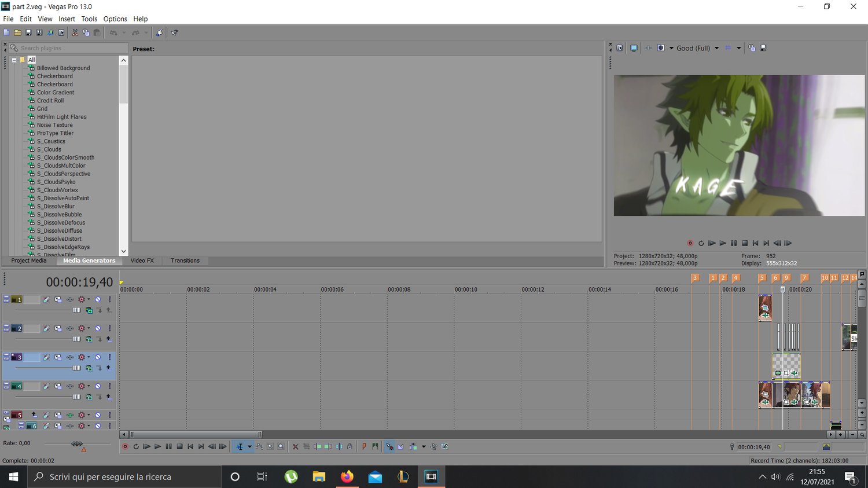Switch to the Project Media tab

pyautogui.click(x=29, y=260)
